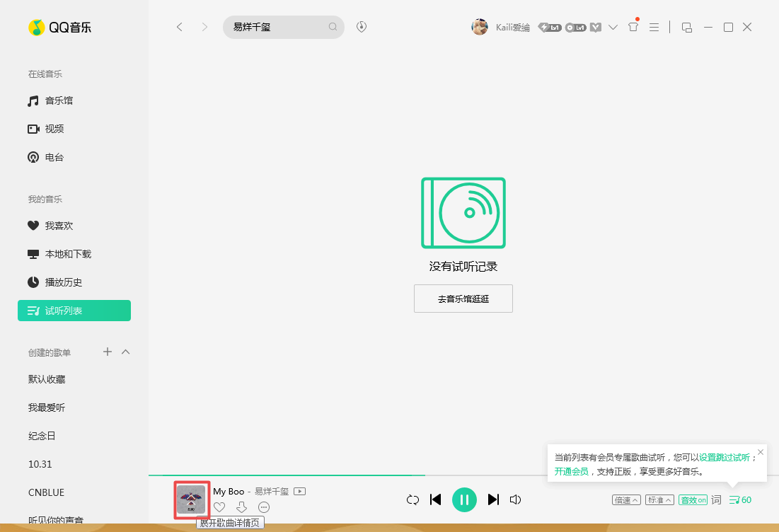Skip to previous track

(x=436, y=499)
